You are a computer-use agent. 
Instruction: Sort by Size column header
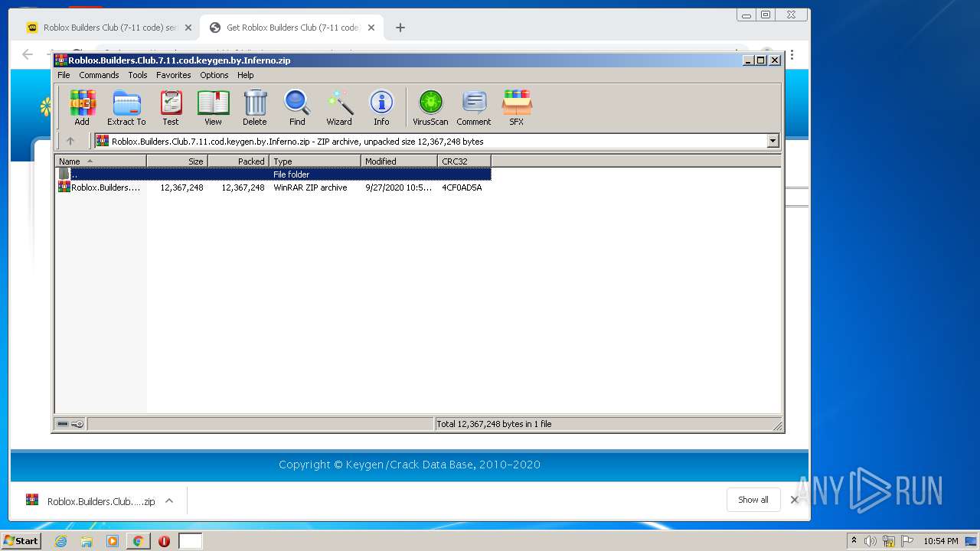pyautogui.click(x=177, y=161)
